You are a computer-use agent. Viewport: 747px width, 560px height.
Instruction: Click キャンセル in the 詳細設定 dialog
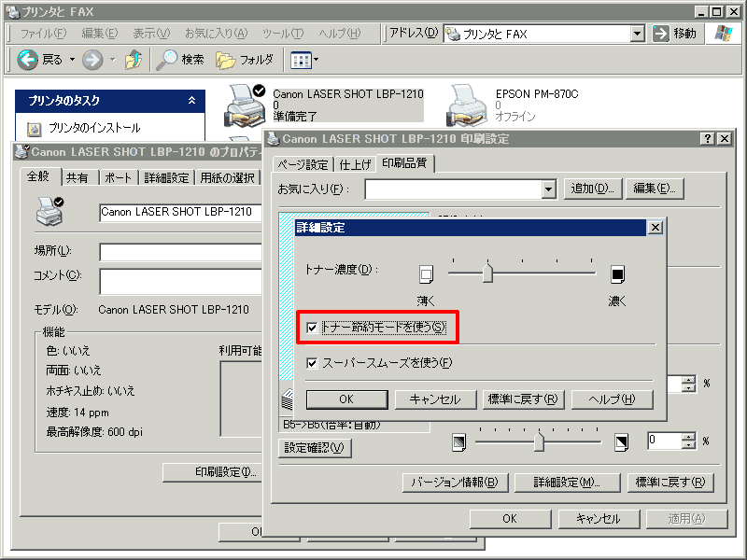coord(435,399)
